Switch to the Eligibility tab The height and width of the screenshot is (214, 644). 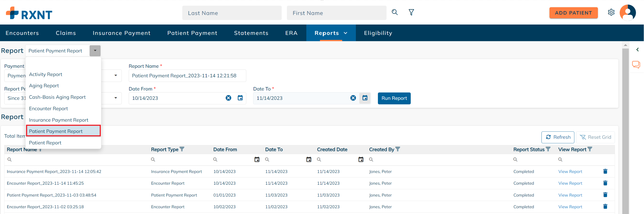point(378,33)
